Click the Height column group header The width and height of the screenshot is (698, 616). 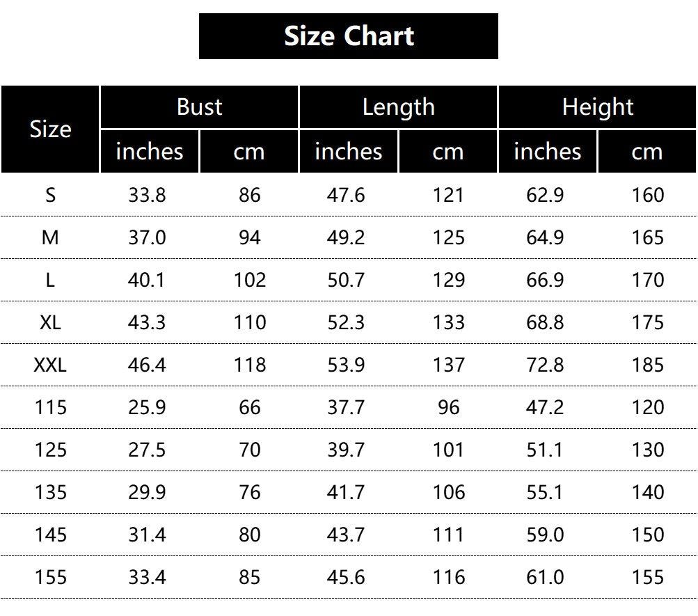[597, 107]
